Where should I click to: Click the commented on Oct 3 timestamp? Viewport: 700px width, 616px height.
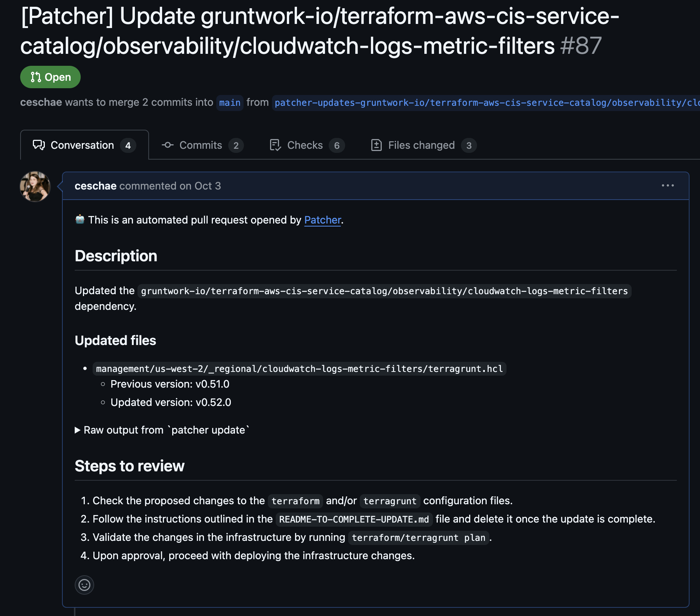[170, 186]
